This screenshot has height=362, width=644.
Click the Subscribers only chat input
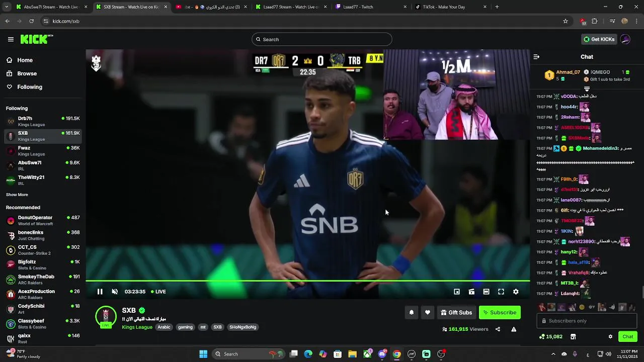click(587, 321)
